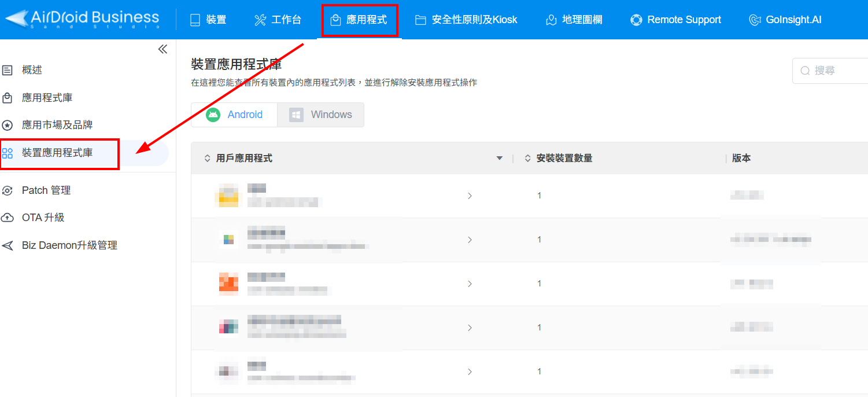Open the 工作台 tab
868x397 pixels.
(x=278, y=20)
